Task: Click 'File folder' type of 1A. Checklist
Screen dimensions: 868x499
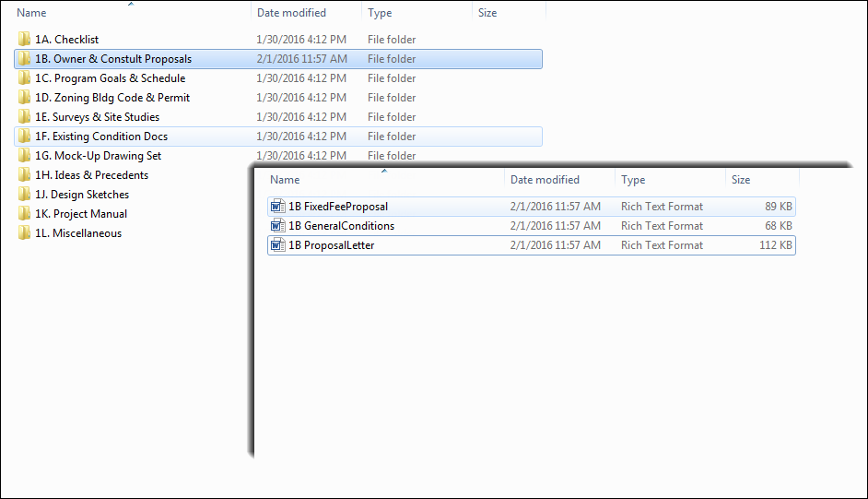Action: click(392, 40)
